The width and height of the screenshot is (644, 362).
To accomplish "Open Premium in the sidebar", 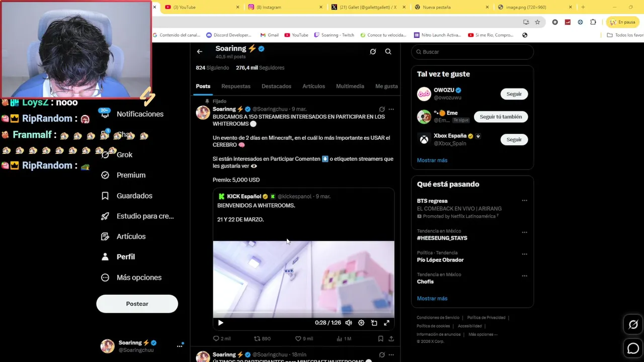I will tap(124, 175).
